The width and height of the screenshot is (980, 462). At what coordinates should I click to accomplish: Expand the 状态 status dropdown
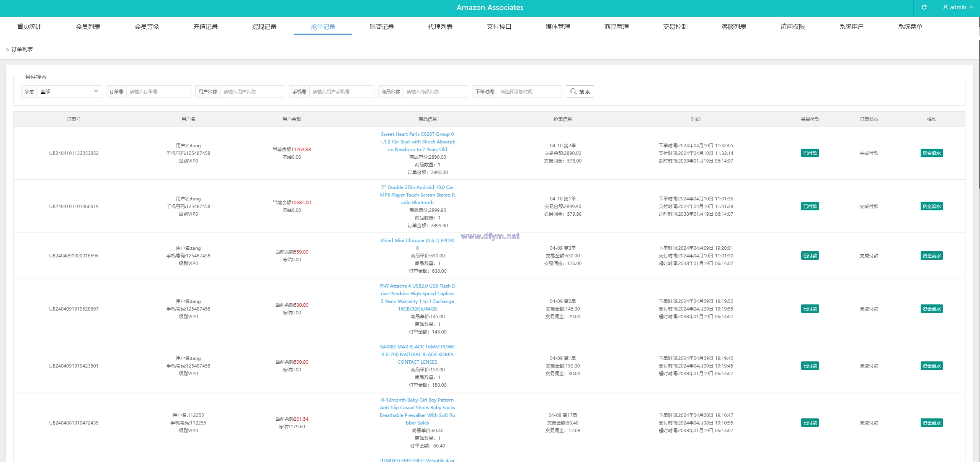click(69, 91)
